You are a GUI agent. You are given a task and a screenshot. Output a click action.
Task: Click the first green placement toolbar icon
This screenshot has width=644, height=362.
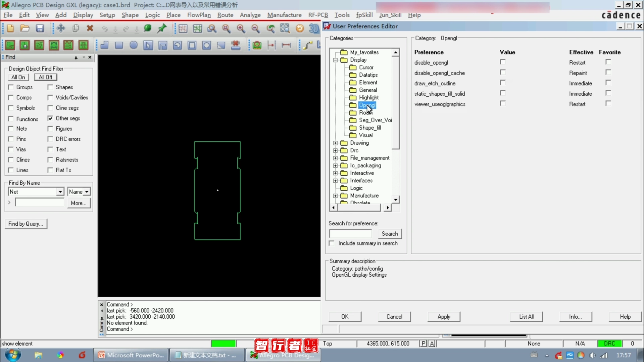click(x=10, y=45)
